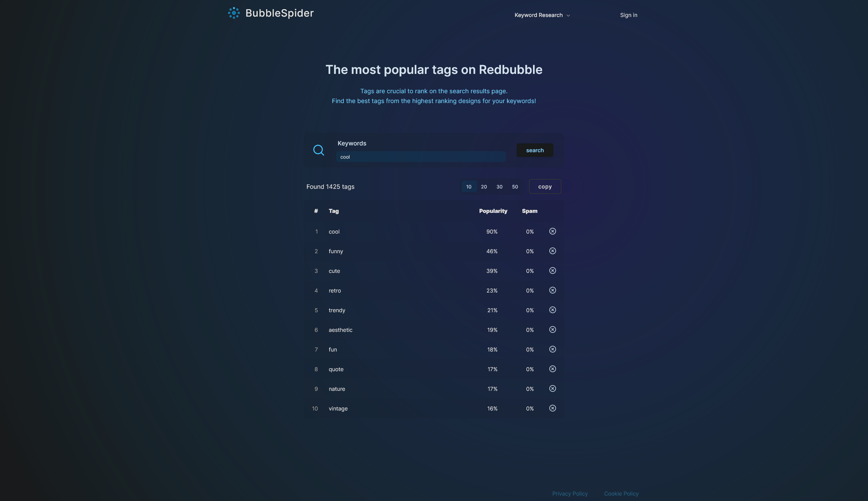
Task: Click the exclude icon next to 'funny'
Action: (552, 251)
